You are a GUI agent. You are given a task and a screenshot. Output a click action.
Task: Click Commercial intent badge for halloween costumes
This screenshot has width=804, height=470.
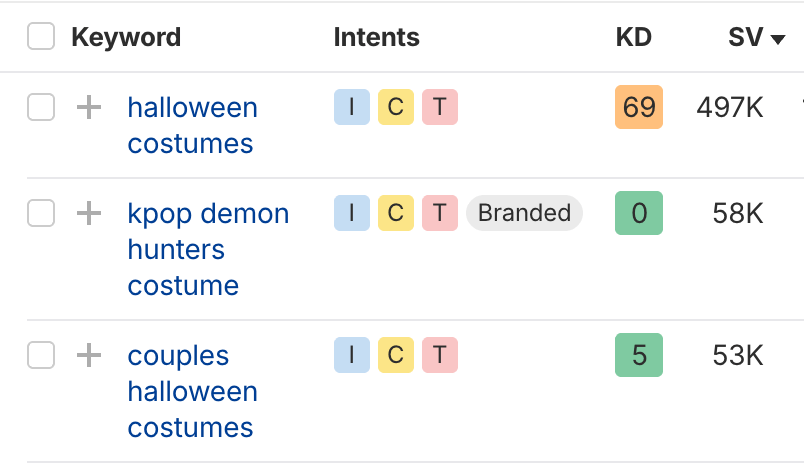click(395, 107)
